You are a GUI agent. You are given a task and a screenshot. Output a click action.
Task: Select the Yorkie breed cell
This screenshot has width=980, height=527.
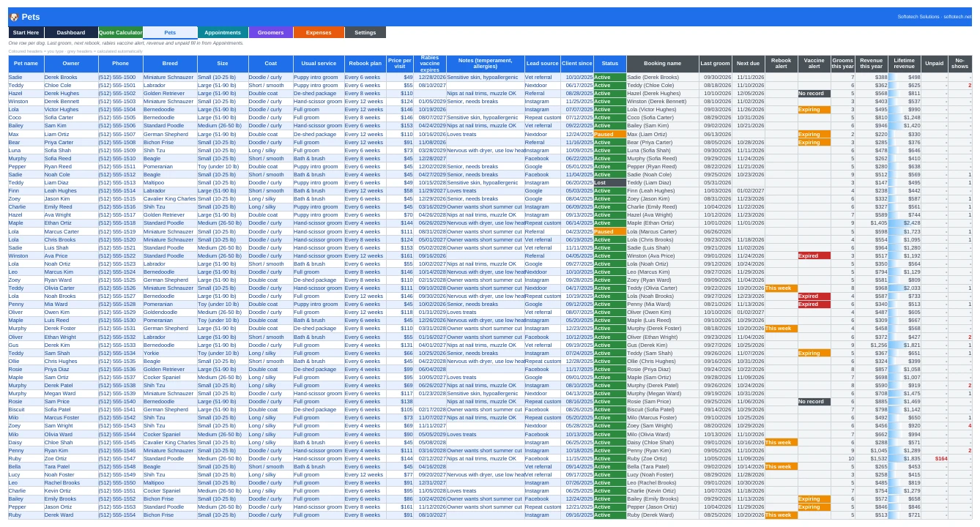point(170,353)
